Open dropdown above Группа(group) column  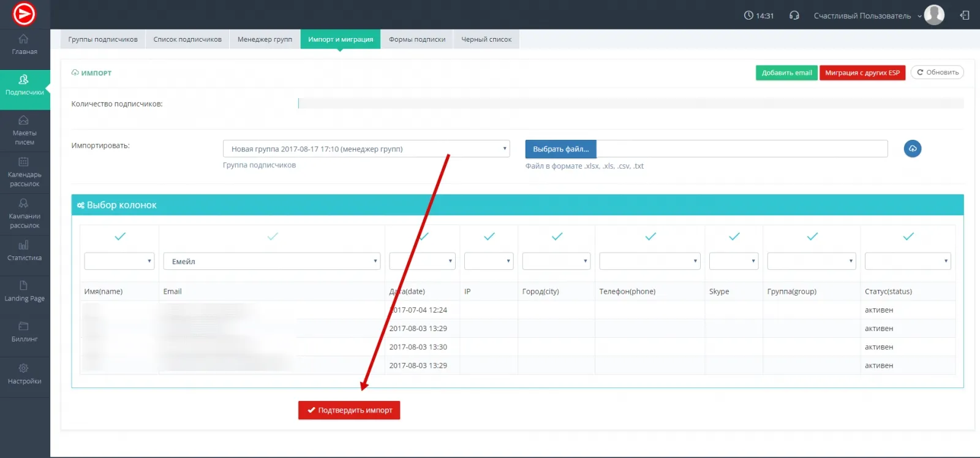coord(812,261)
